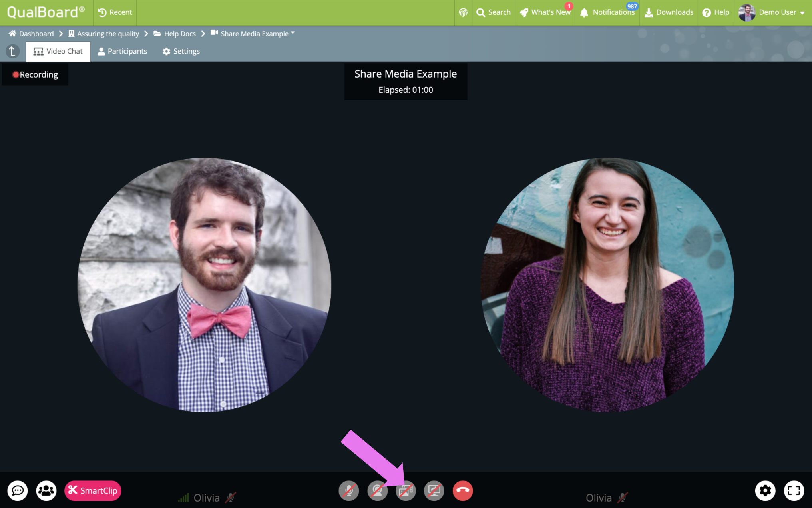The height and width of the screenshot is (508, 812).
Task: Click the SmartClip button
Action: (x=93, y=490)
